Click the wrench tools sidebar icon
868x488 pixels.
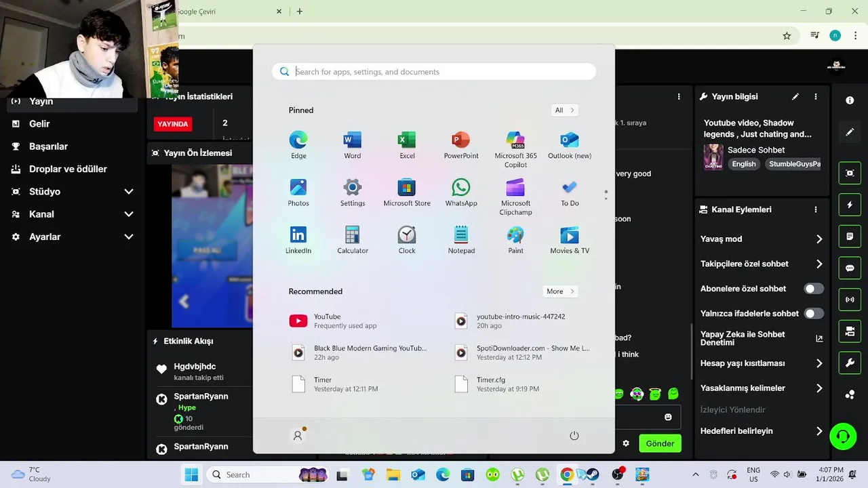tap(850, 363)
